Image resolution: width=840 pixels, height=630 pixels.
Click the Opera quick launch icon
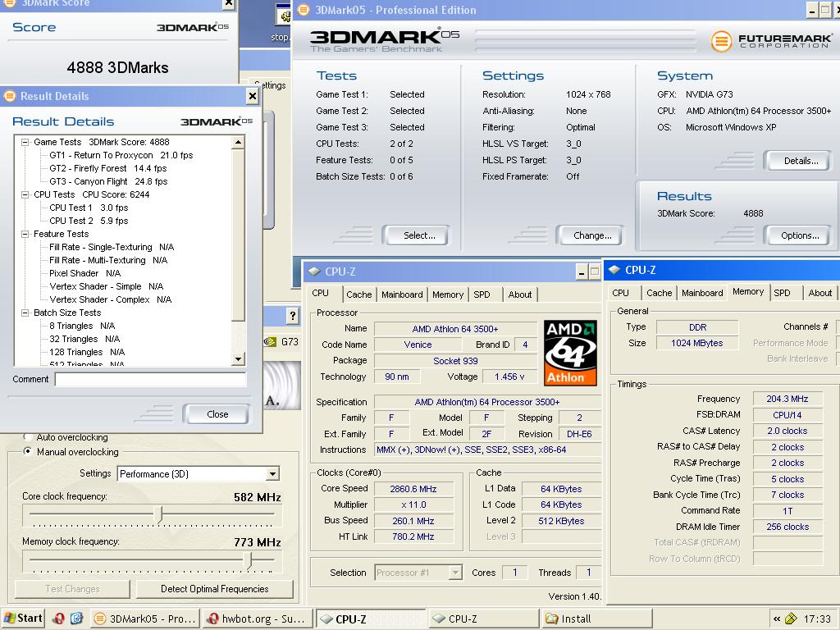tap(58, 619)
